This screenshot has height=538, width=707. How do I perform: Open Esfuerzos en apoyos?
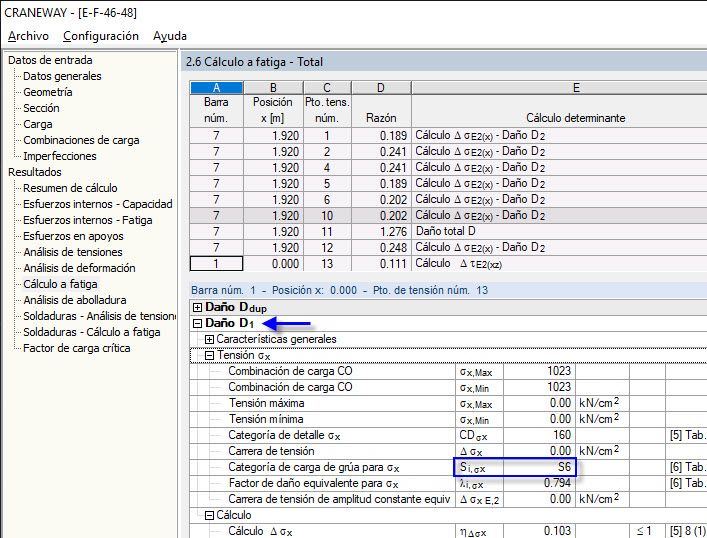tap(73, 236)
